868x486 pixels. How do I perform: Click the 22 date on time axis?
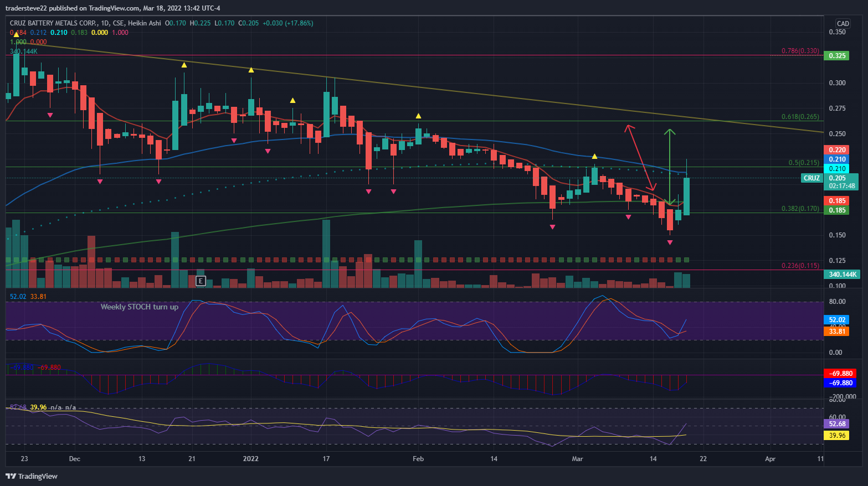703,459
